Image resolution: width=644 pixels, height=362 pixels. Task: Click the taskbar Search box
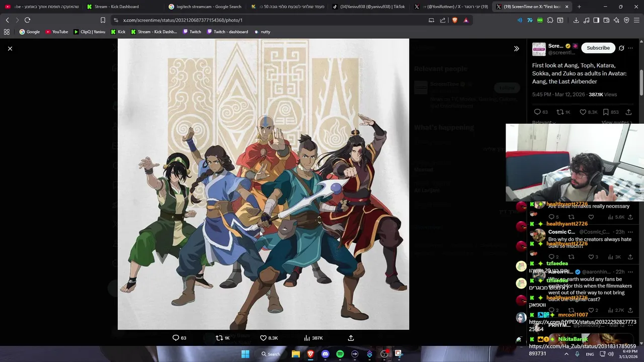tap(271, 354)
